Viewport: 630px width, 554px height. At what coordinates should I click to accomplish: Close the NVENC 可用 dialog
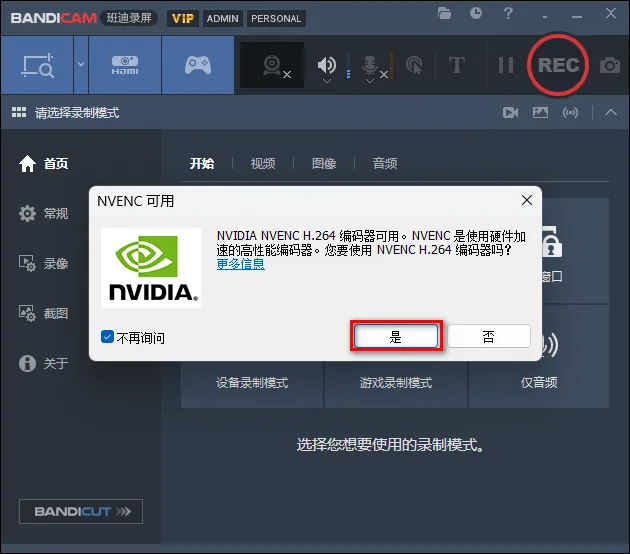coord(527,200)
